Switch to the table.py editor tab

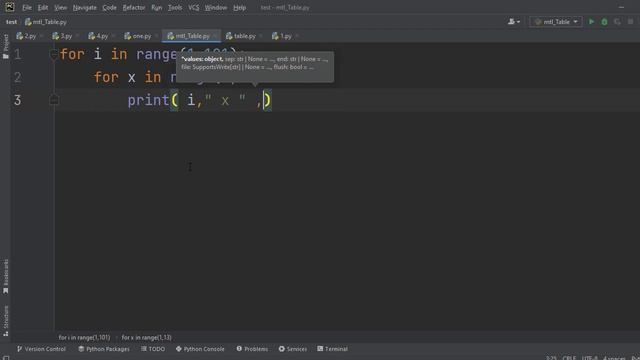241,36
